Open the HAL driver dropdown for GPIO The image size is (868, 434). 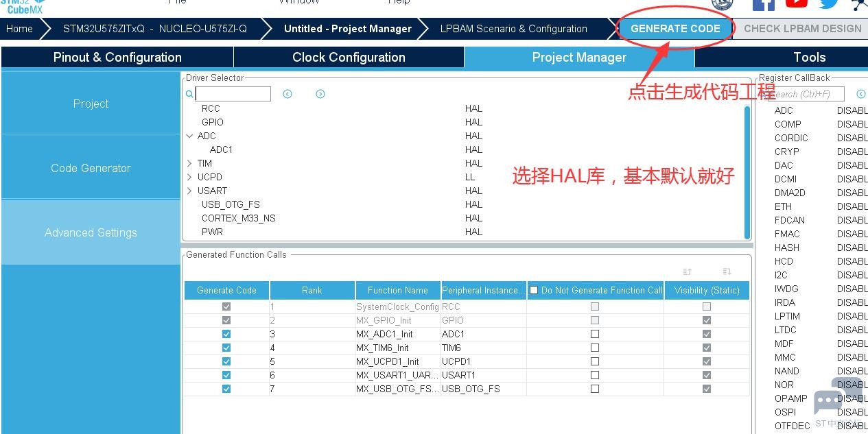473,122
